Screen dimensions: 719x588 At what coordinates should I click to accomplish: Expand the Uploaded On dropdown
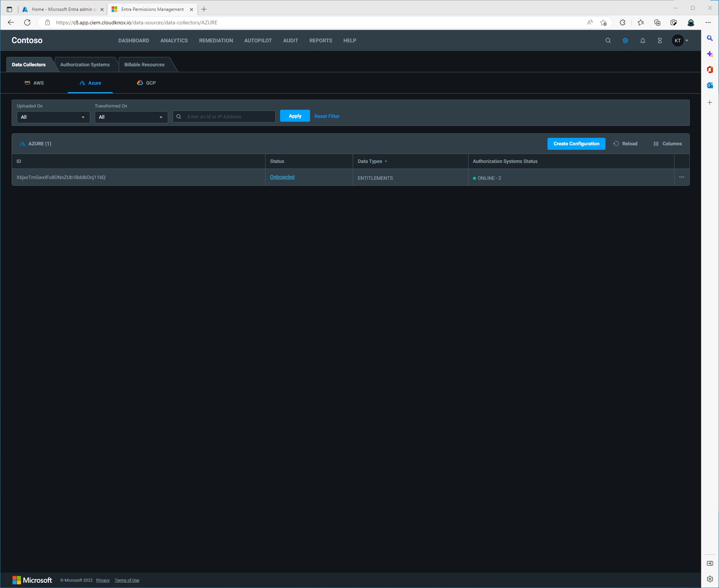(53, 117)
